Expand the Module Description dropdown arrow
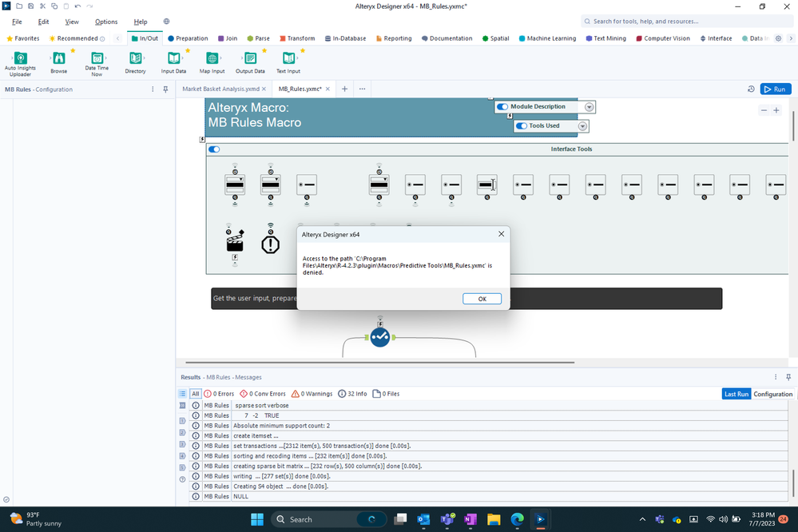Viewport: 798px width, 532px height. tap(589, 106)
